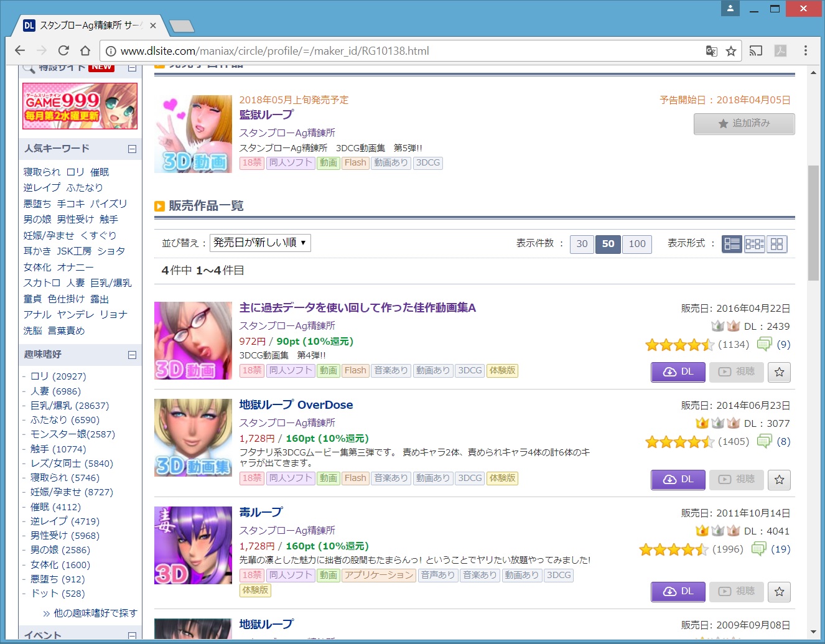Collapse the 趣味嗜好 section
Screen dimensions: 825x644
click(132, 355)
